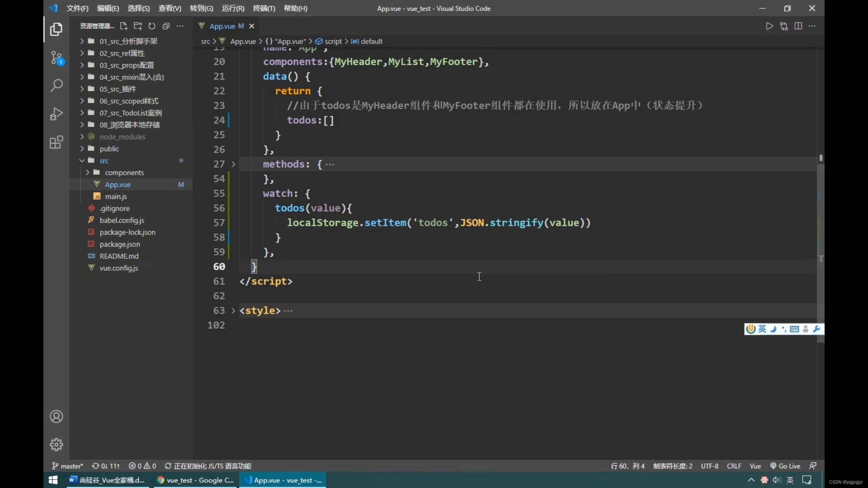
Task: Synchronize changes in status bar
Action: click(106, 466)
